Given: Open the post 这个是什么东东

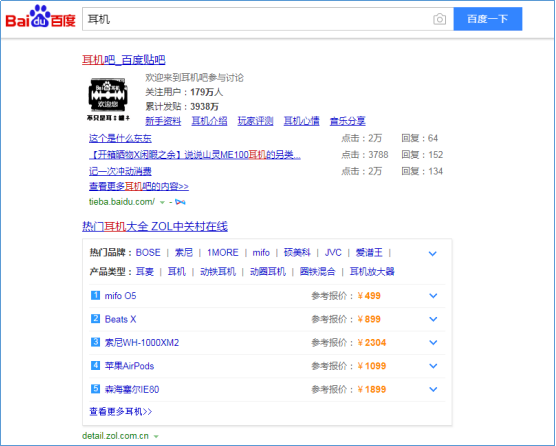Looking at the screenshot, I should tap(120, 138).
